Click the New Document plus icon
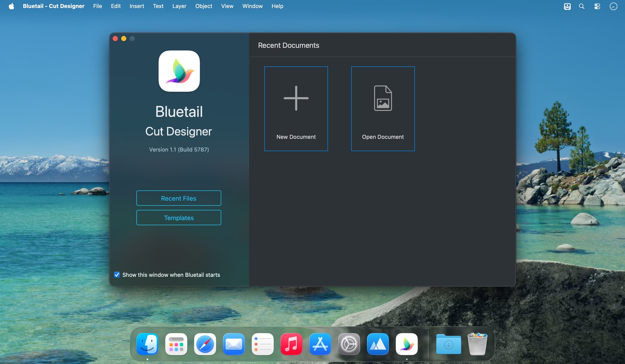This screenshot has height=364, width=625. [296, 98]
